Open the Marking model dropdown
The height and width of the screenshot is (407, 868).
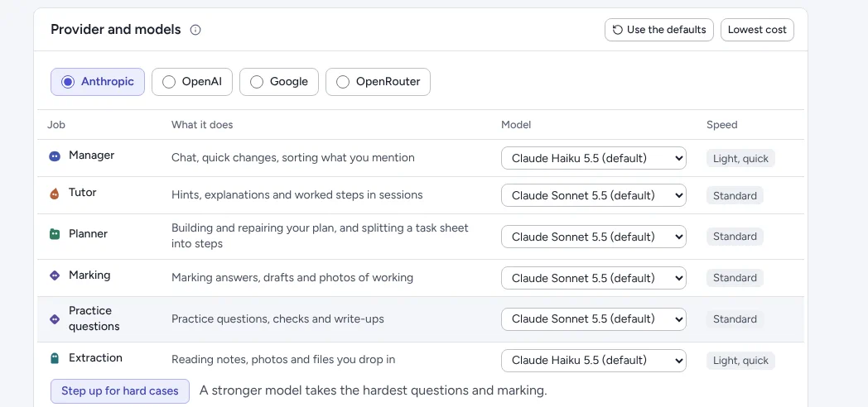coord(593,278)
